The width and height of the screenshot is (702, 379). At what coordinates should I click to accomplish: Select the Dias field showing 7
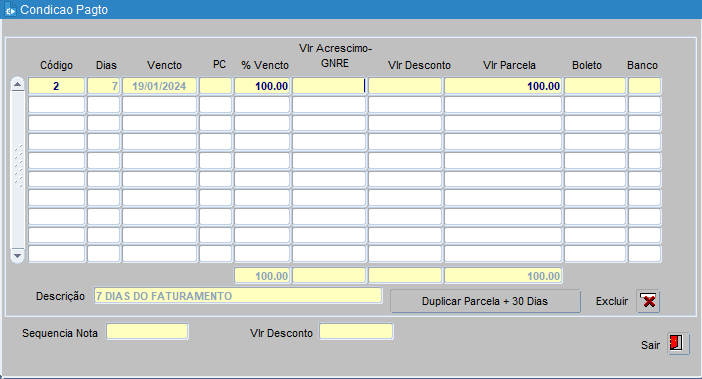point(103,86)
